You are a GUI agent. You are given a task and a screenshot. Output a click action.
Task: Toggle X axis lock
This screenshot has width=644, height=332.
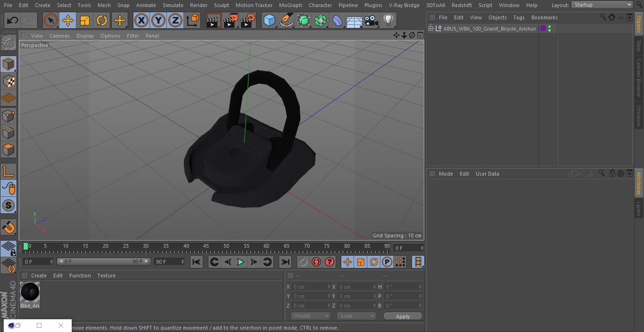(x=141, y=21)
